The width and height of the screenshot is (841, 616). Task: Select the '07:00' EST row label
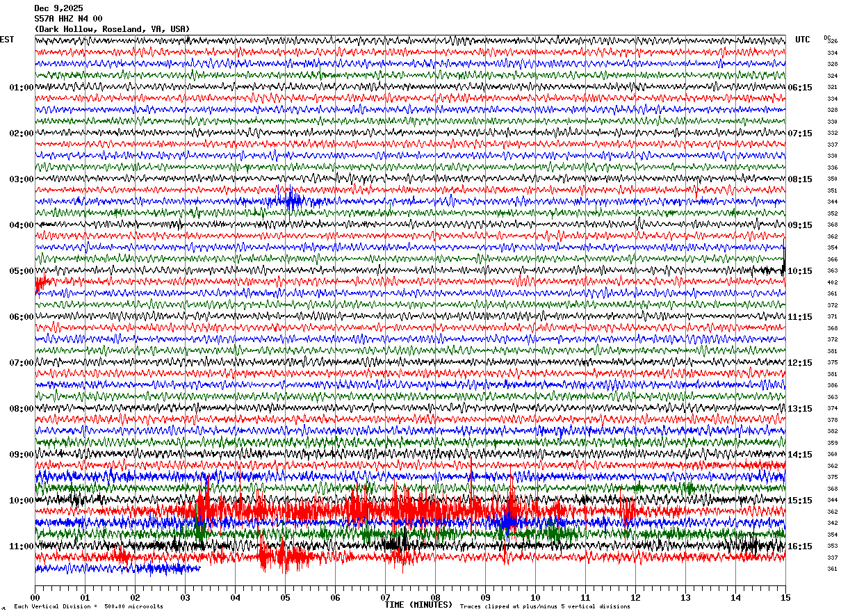click(x=22, y=363)
